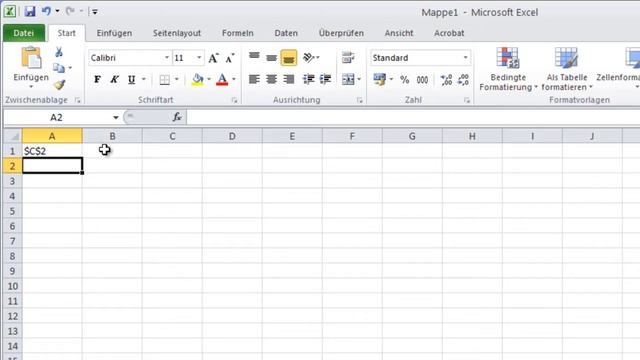Apply the percent style button
The image size is (640, 360).
click(404, 80)
